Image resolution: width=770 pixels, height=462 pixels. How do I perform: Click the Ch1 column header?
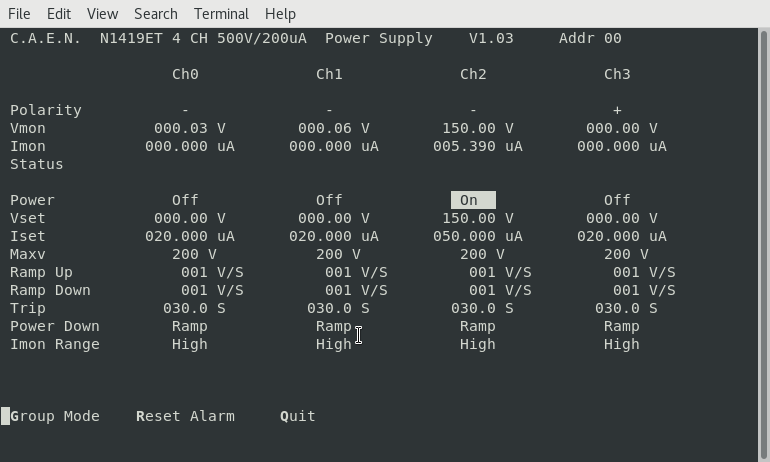pyautogui.click(x=329, y=75)
